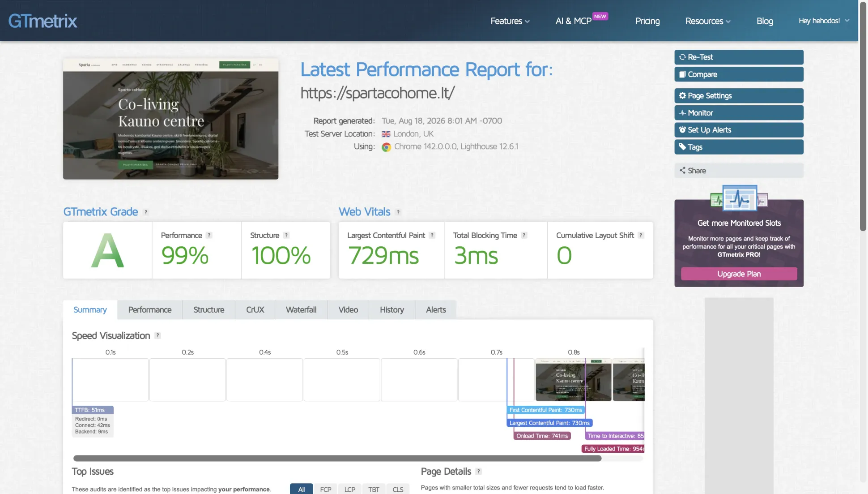Screen dimensions: 868x494
Task: Click the Set Up Alerts alarm icon
Action: (682, 130)
